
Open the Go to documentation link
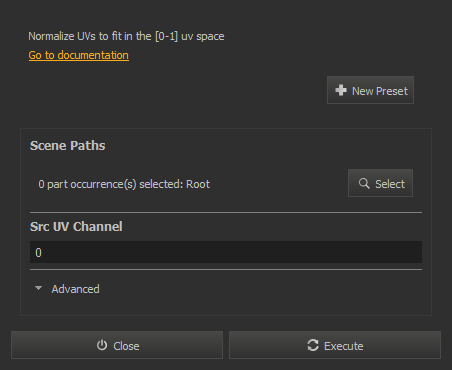(79, 55)
